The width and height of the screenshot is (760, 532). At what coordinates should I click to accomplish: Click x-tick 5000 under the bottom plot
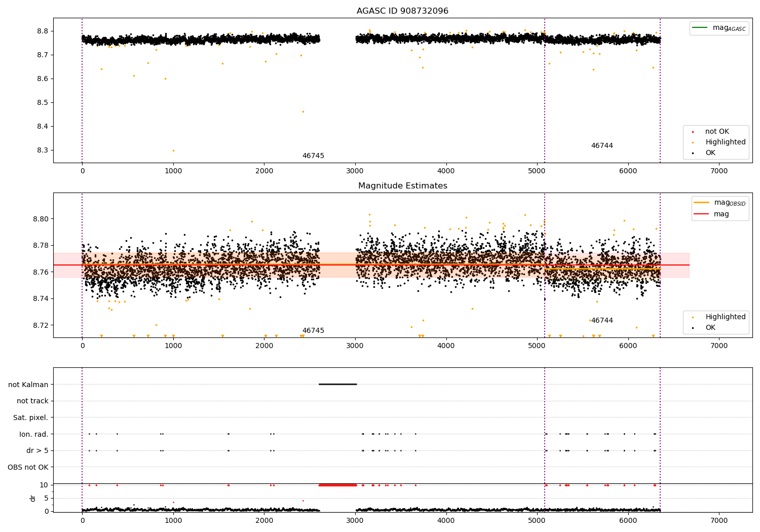pyautogui.click(x=537, y=521)
